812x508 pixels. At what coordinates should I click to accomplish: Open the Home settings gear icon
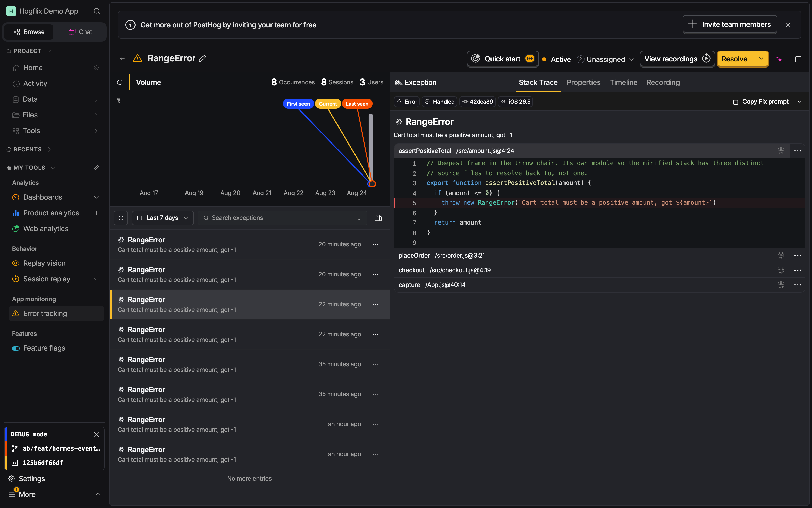coord(96,68)
